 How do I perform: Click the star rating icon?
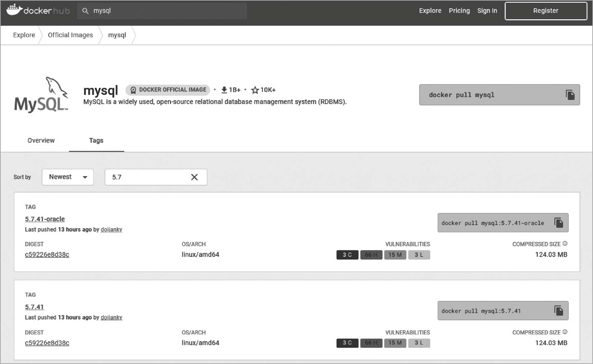(x=255, y=90)
